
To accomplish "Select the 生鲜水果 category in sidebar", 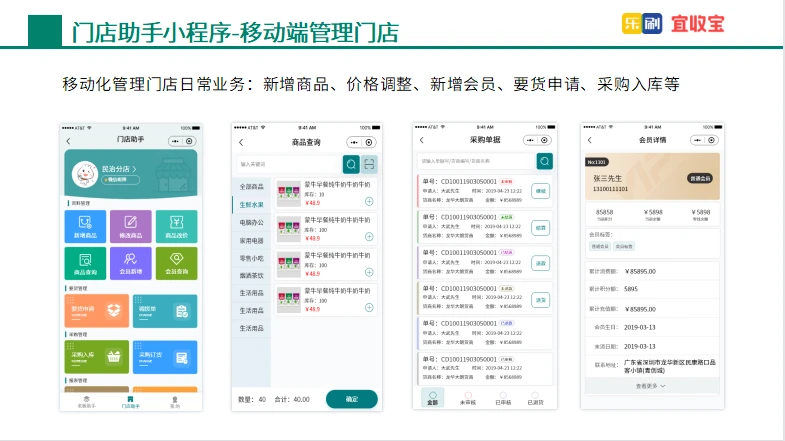I will [251, 204].
